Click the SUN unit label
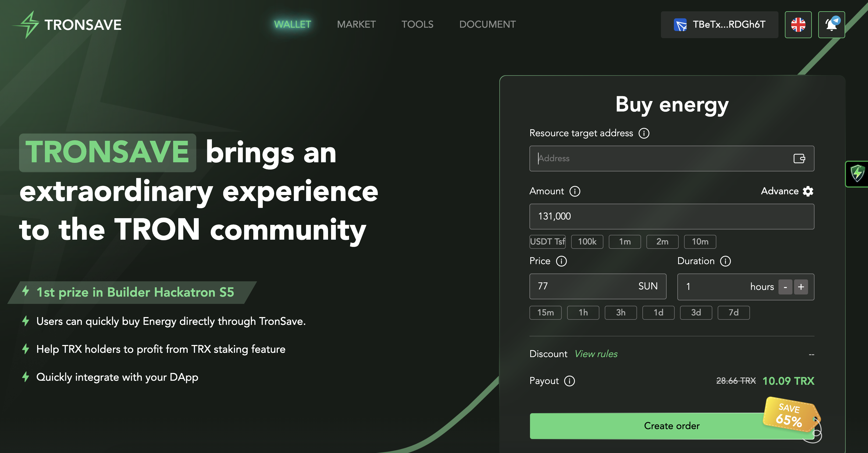This screenshot has height=453, width=868. point(648,286)
